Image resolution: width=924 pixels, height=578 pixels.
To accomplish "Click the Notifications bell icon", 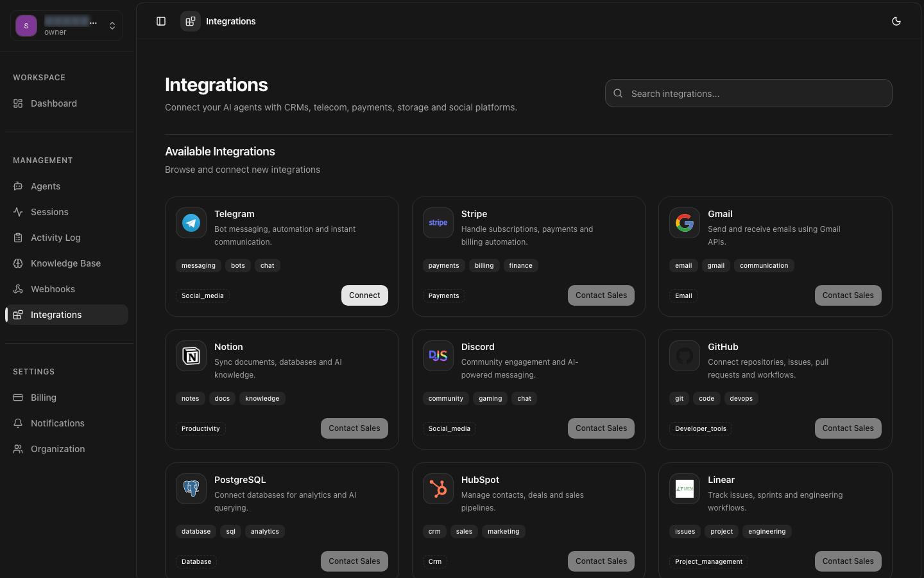I will pyautogui.click(x=18, y=423).
